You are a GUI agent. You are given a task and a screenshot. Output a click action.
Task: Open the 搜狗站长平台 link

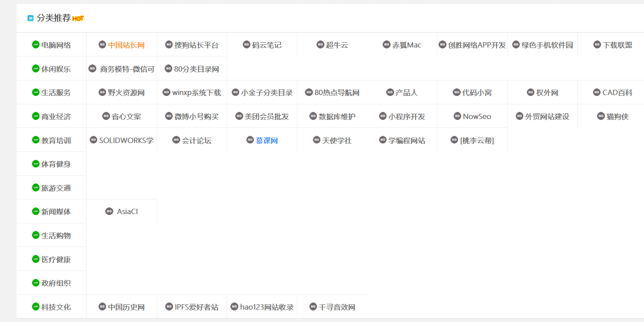[x=197, y=45]
